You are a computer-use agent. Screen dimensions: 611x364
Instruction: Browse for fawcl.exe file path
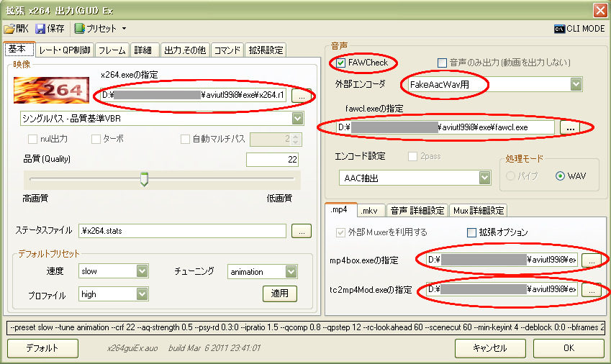[x=570, y=127]
